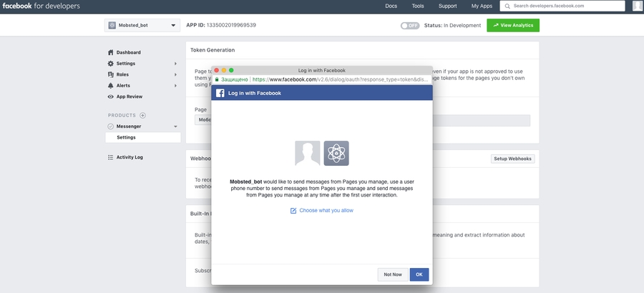Click the Alerts bell icon
The width and height of the screenshot is (644, 293).
(x=110, y=86)
